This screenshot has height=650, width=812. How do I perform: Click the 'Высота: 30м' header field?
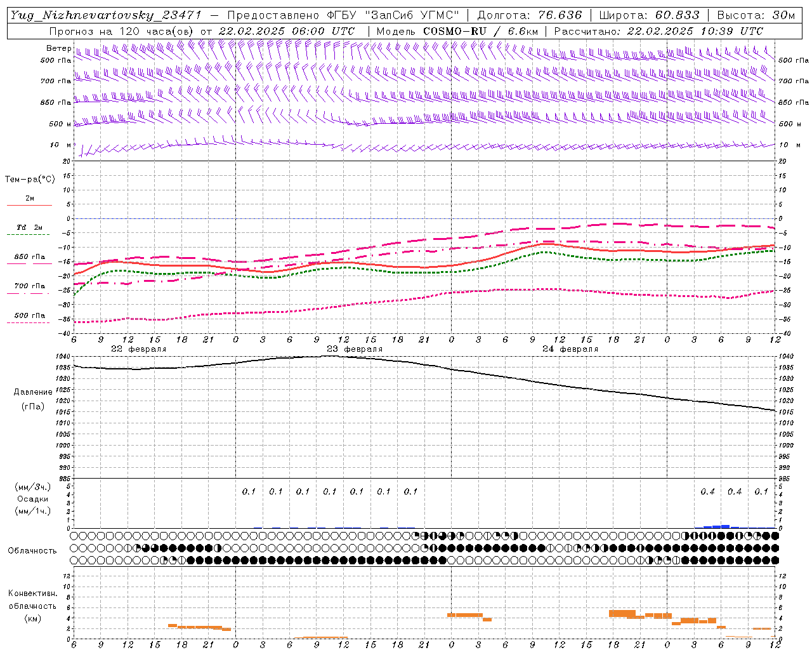click(755, 15)
